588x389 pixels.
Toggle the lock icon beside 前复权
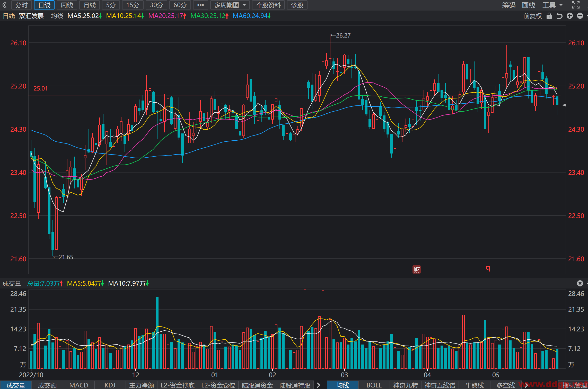click(x=549, y=16)
